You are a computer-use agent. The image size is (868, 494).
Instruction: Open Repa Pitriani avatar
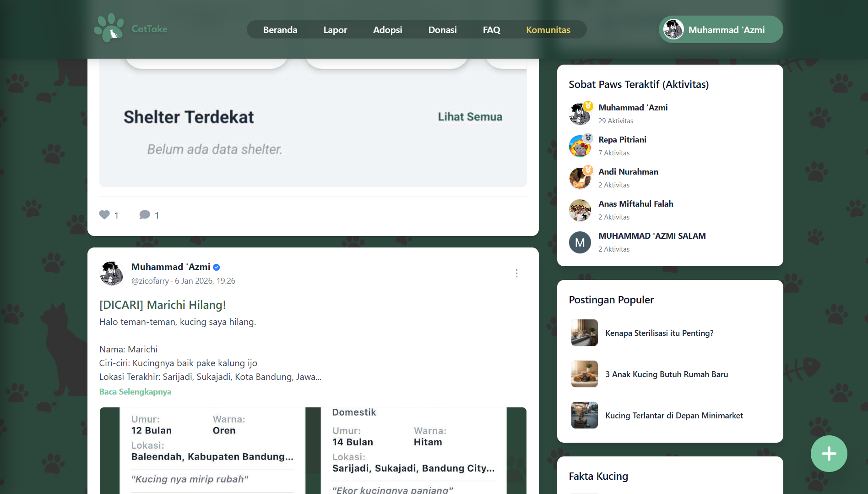[580, 146]
